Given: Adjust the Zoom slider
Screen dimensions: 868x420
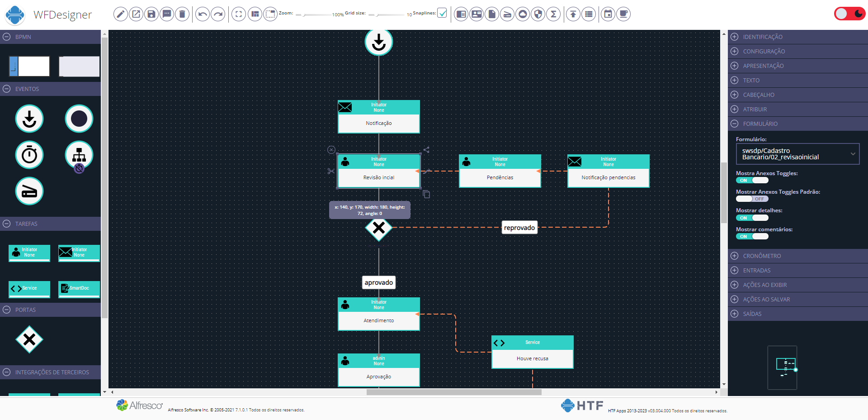Looking at the screenshot, I should point(304,15).
